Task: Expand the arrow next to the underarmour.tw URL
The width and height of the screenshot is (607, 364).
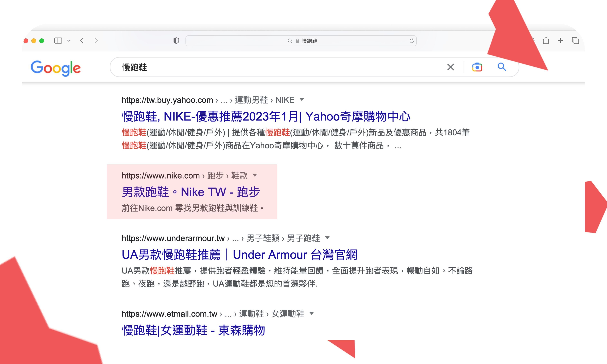Action: click(327, 238)
